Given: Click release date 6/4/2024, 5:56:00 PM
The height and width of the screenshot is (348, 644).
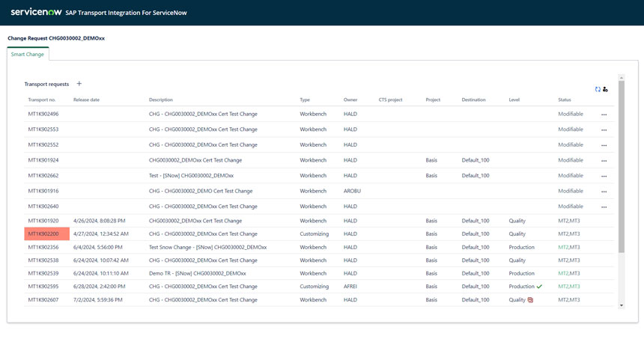Looking at the screenshot, I should coord(98,248).
